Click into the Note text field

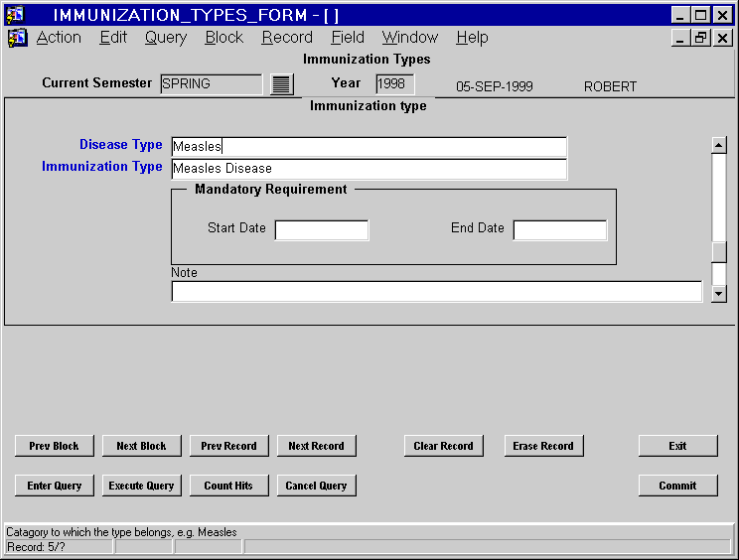[x=436, y=292]
